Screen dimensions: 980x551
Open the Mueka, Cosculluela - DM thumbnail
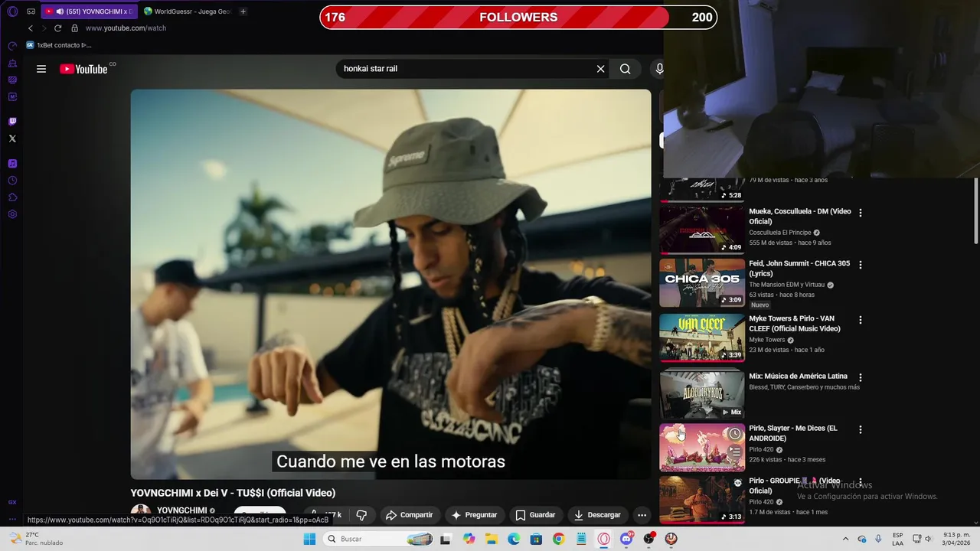702,229
